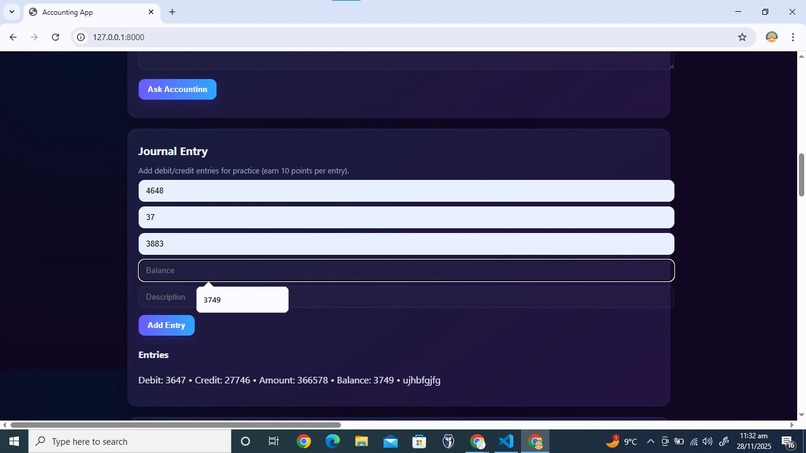Viewport: 806px width, 453px height.
Task: Open the Windows Start menu
Action: click(14, 441)
